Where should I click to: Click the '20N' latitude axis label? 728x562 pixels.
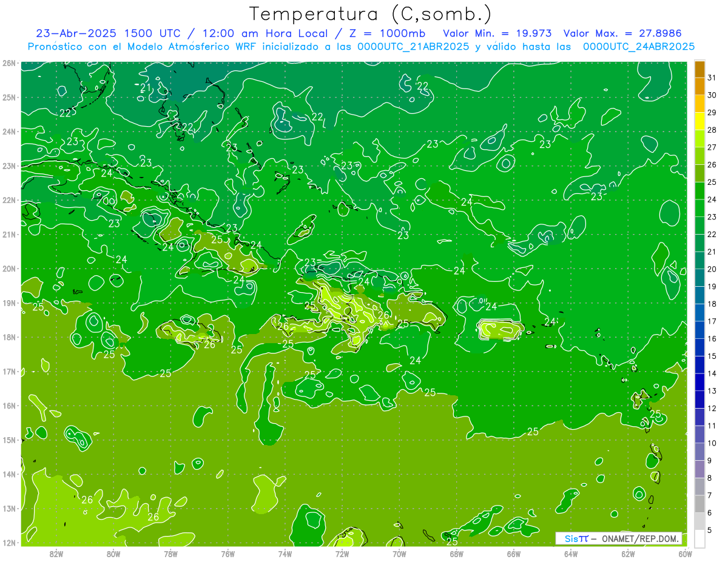click(x=9, y=269)
